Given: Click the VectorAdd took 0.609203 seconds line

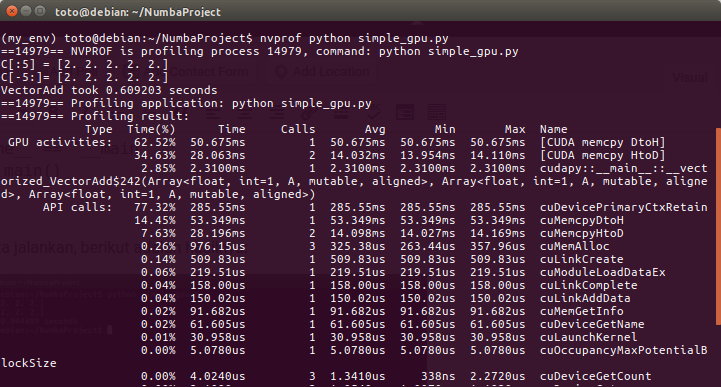Looking at the screenshot, I should click(109, 90).
